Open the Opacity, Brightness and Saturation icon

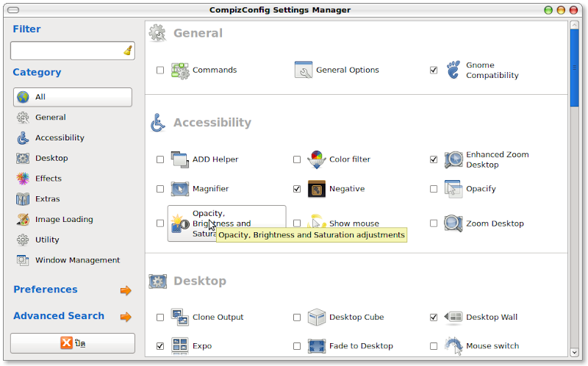(x=180, y=223)
